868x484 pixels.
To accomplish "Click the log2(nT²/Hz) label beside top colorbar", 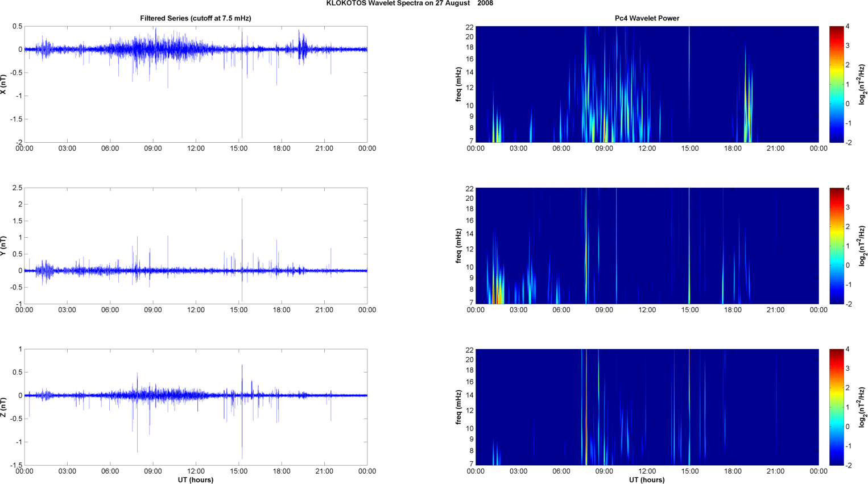I will pos(862,84).
